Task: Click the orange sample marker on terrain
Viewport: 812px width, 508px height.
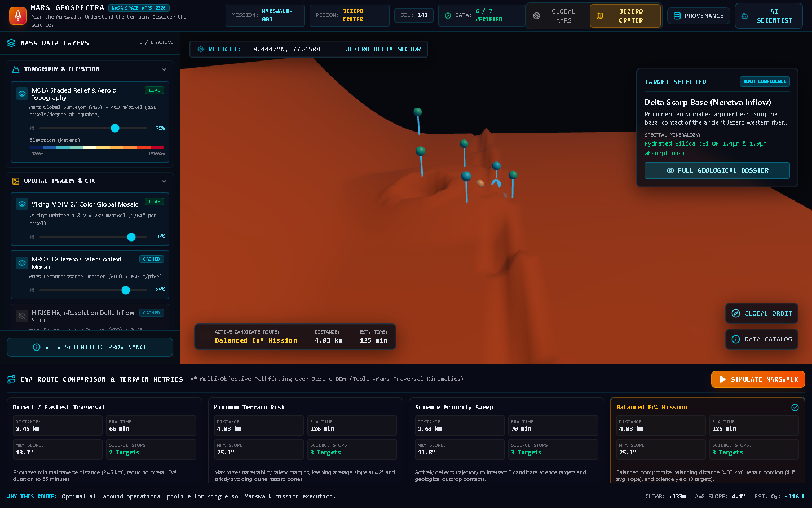Action: pos(480,183)
